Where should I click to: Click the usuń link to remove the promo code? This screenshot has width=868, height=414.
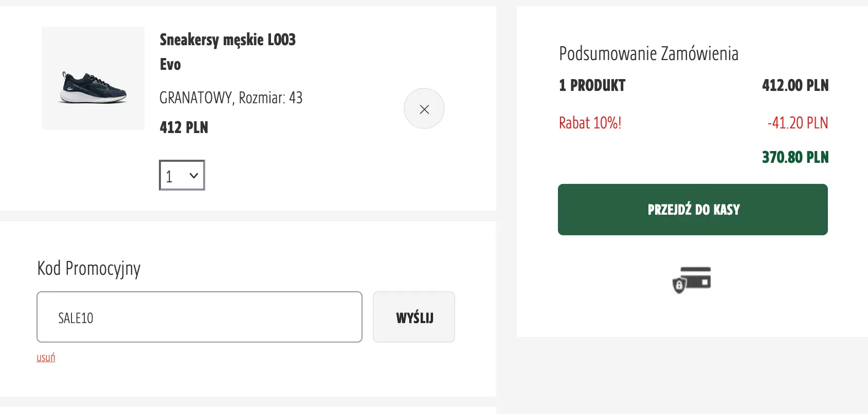46,357
